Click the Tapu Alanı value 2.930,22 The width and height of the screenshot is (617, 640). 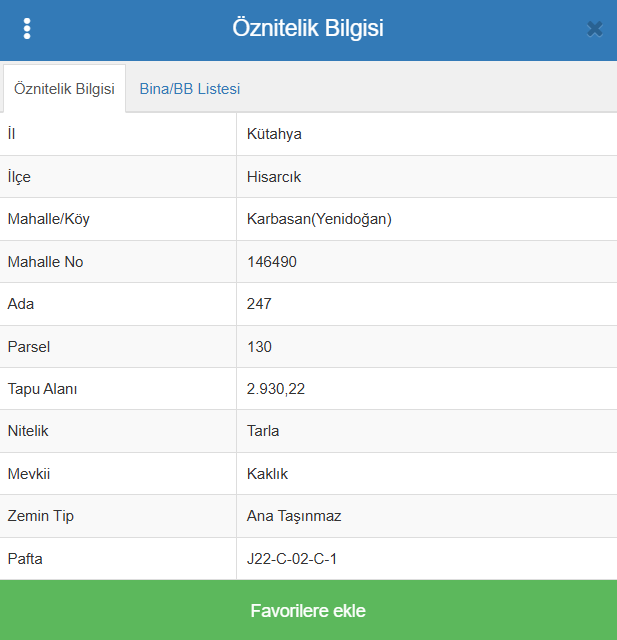[276, 389]
